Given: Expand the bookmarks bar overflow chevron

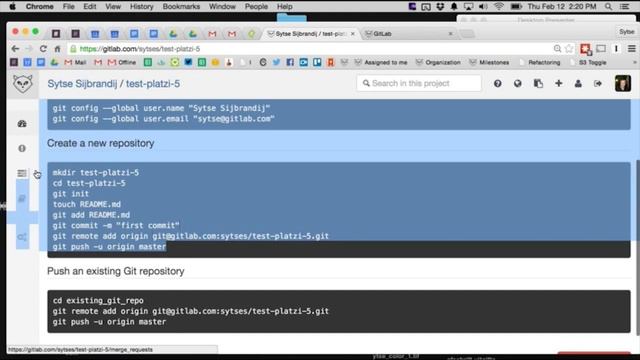Looking at the screenshot, I should click(x=634, y=62).
